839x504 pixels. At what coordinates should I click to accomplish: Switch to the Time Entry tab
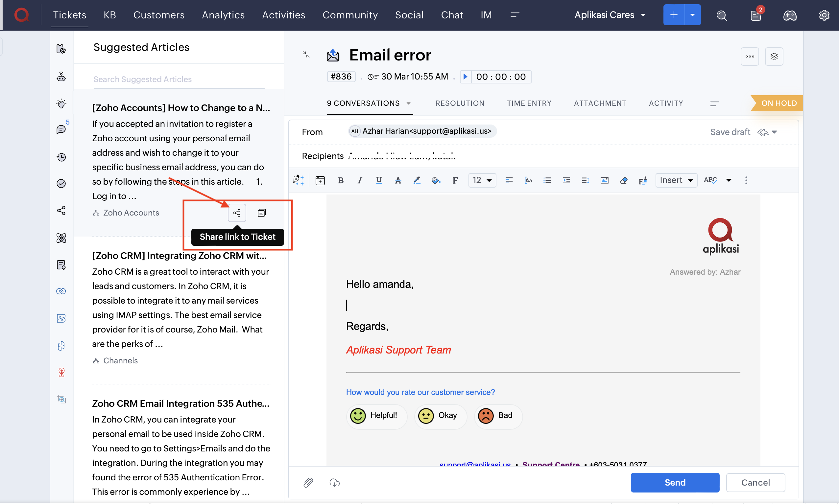click(529, 103)
